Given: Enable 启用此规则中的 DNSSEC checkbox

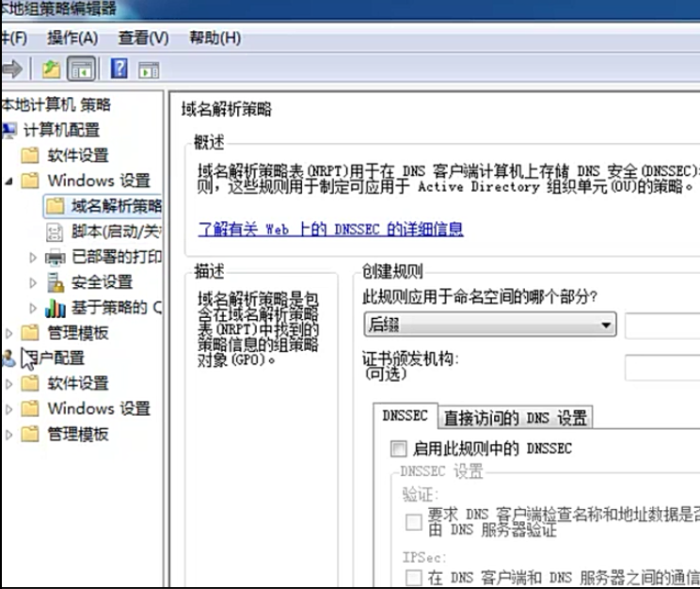Looking at the screenshot, I should point(398,449).
